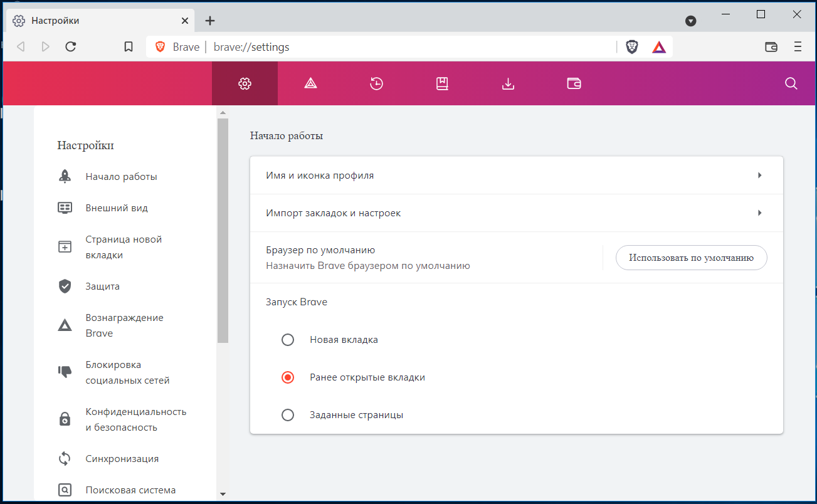
Task: Click the Настройки browser tab title
Action: tap(55, 21)
